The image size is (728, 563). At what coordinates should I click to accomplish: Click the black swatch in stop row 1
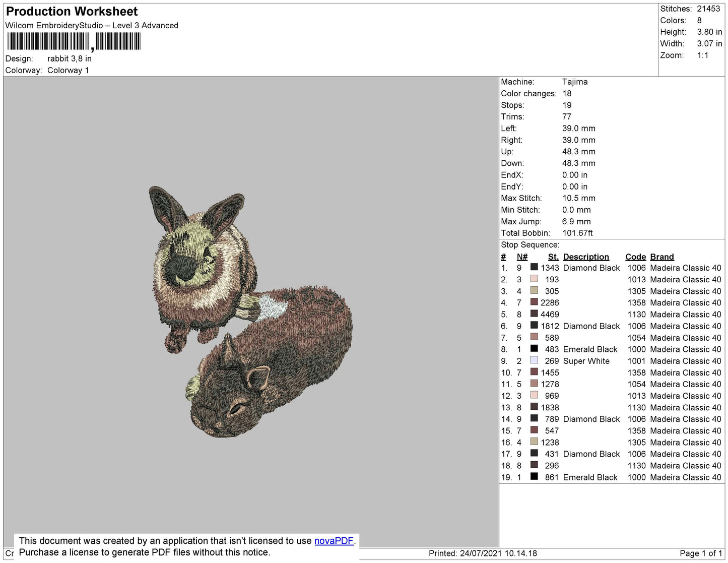pyautogui.click(x=534, y=267)
